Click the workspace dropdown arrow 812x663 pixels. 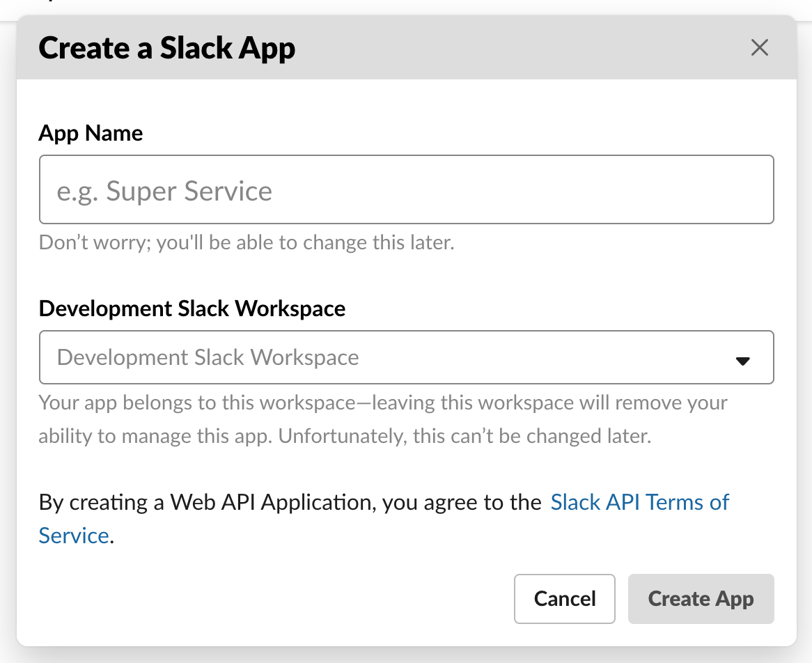(742, 360)
